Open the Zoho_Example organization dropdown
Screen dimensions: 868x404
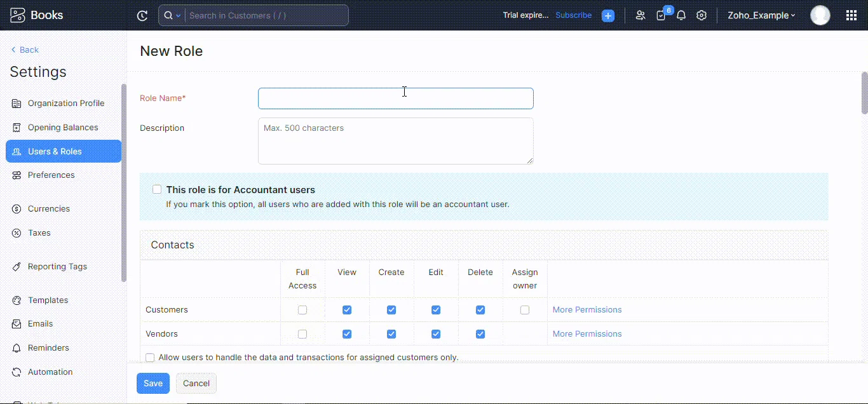[761, 16]
